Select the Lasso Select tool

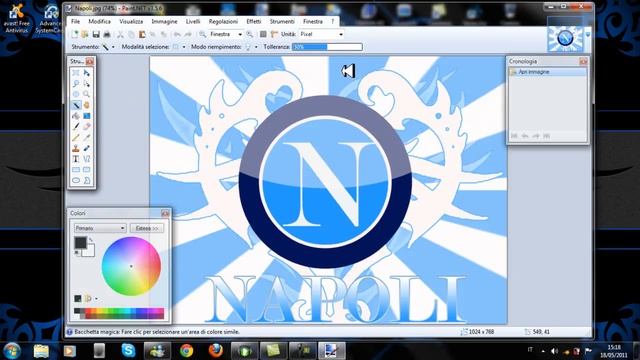pos(76,83)
